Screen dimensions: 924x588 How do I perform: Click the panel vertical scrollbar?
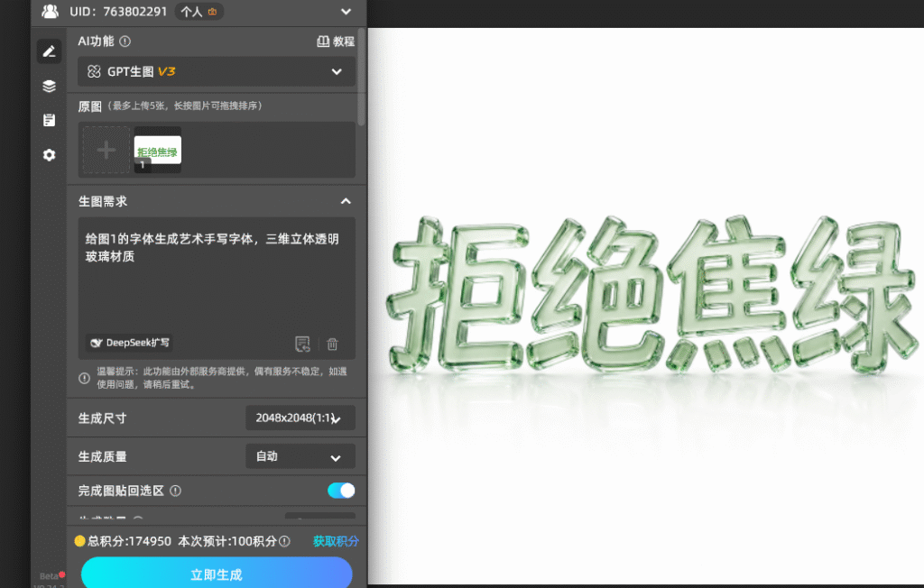click(361, 77)
